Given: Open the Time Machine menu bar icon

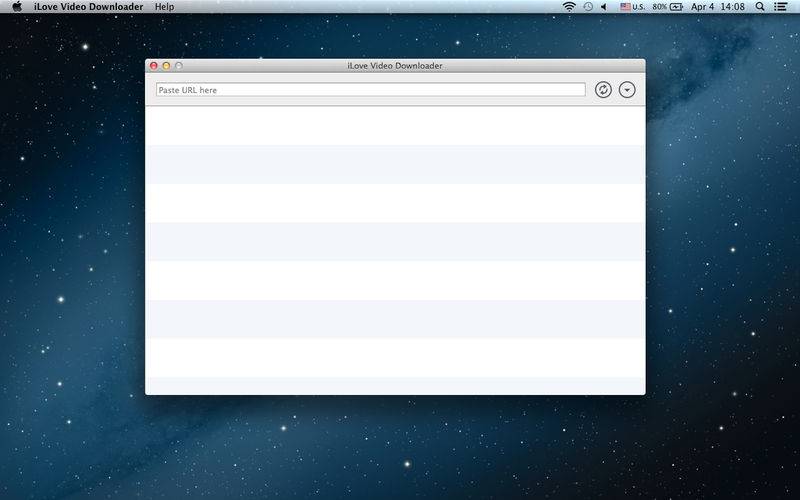Looking at the screenshot, I should [x=588, y=7].
